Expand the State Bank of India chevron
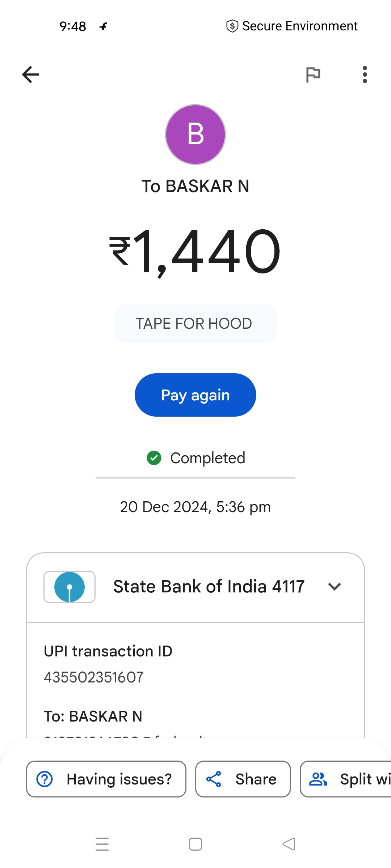 [x=335, y=587]
